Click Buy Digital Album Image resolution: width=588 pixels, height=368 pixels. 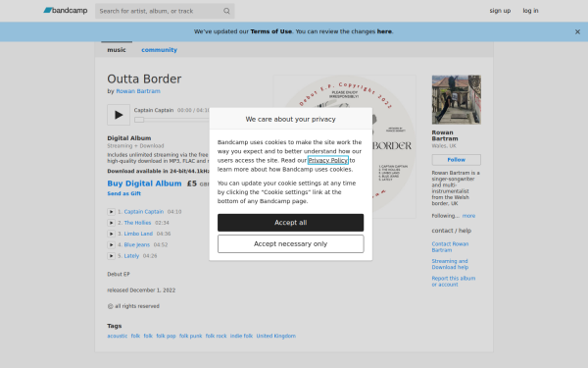point(144,184)
